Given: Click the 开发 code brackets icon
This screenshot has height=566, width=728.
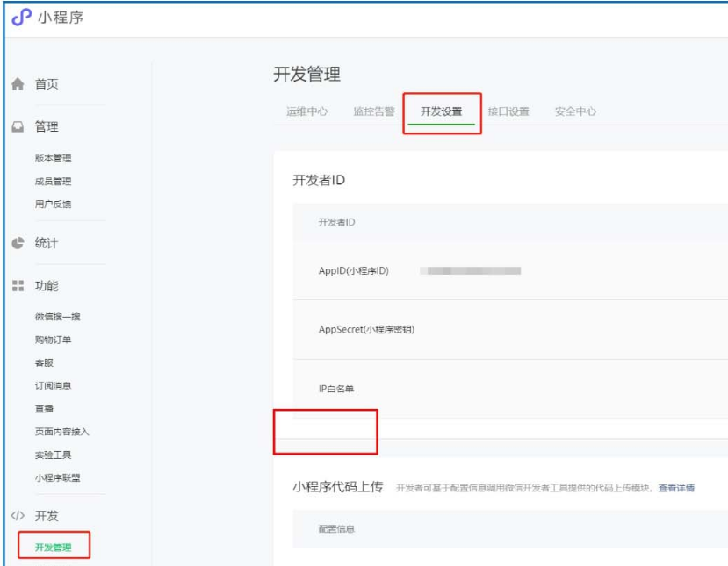Looking at the screenshot, I should pos(17,516).
